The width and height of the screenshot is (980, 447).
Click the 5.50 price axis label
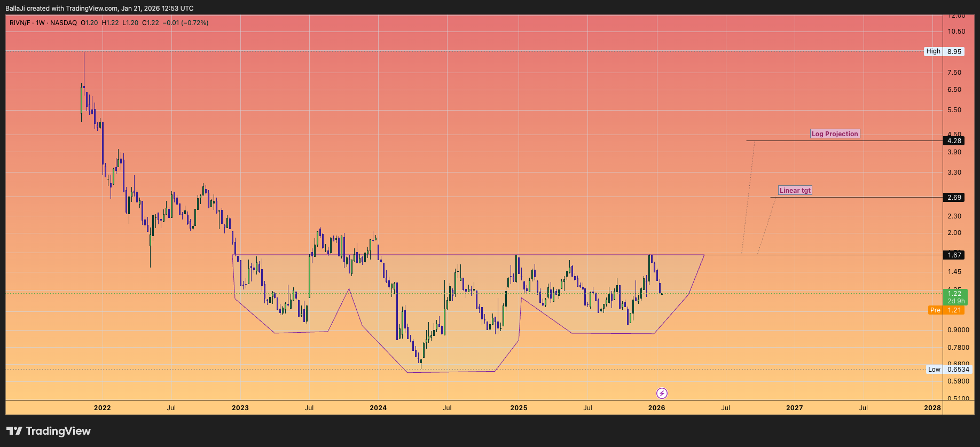tap(954, 110)
